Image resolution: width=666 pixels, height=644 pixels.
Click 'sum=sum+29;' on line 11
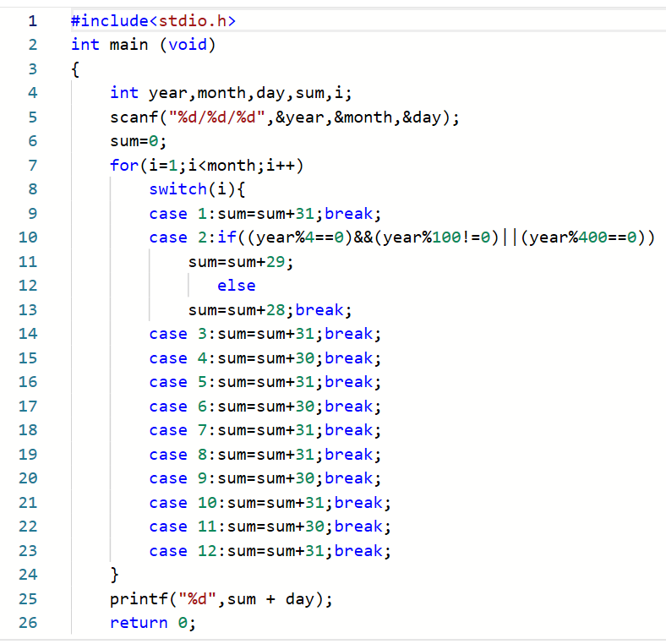[x=241, y=262]
